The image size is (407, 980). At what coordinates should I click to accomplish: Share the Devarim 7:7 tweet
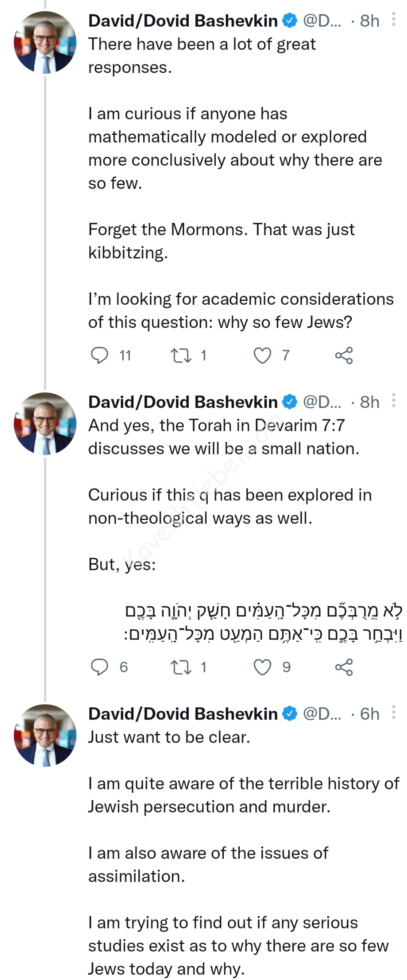pyautogui.click(x=344, y=667)
